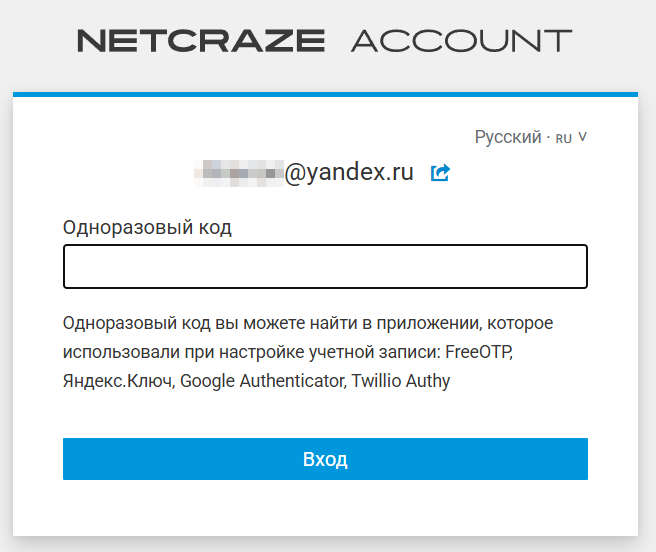Click the blurred username part of the email
The height and width of the screenshot is (552, 656).
pos(240,172)
